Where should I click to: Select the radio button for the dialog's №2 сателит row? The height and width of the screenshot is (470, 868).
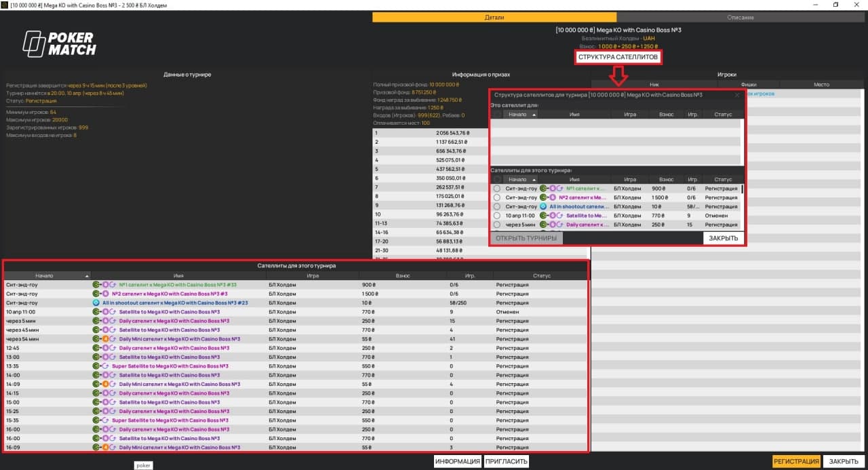click(497, 197)
